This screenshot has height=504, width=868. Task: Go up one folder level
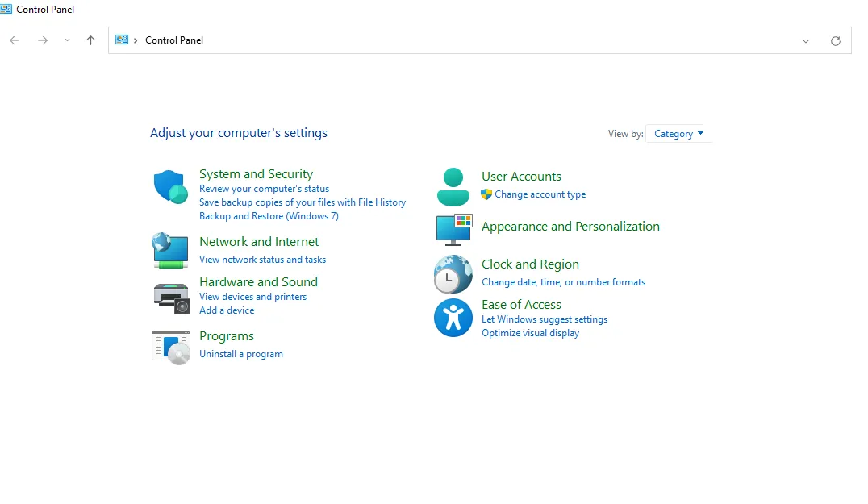(x=91, y=40)
